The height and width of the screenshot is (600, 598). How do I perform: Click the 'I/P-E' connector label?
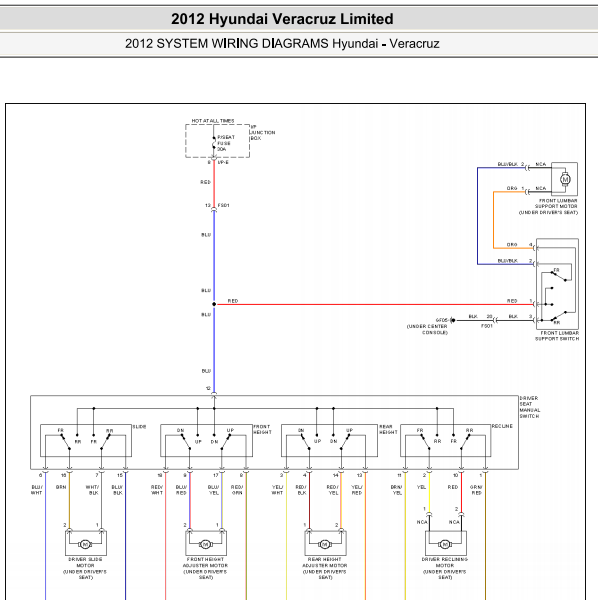click(x=223, y=162)
